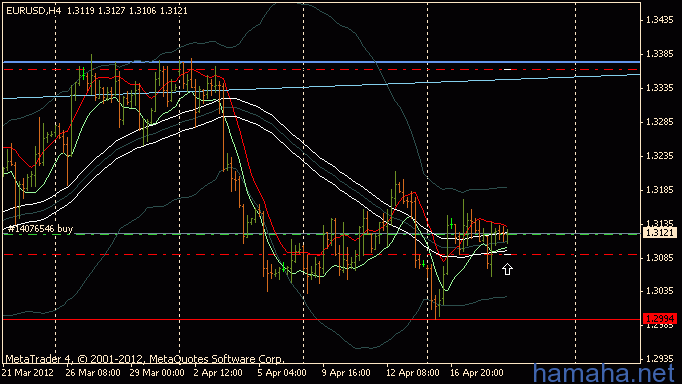The height and width of the screenshot is (384, 682).
Task: Click the #14076546 buy order label
Action: point(40,229)
